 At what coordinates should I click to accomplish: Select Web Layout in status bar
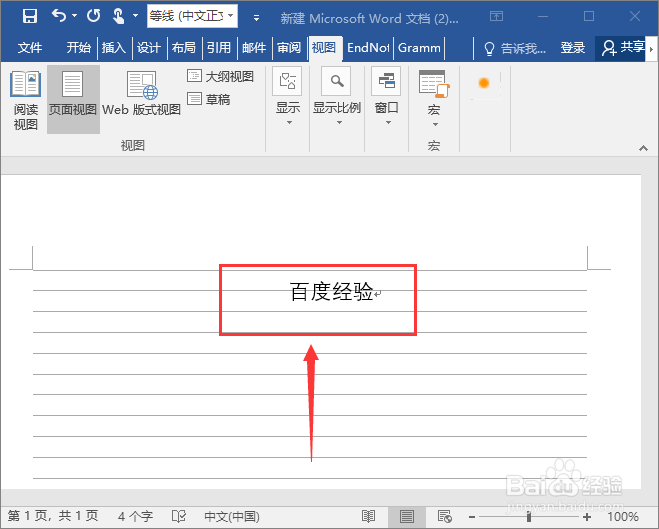pos(445,516)
